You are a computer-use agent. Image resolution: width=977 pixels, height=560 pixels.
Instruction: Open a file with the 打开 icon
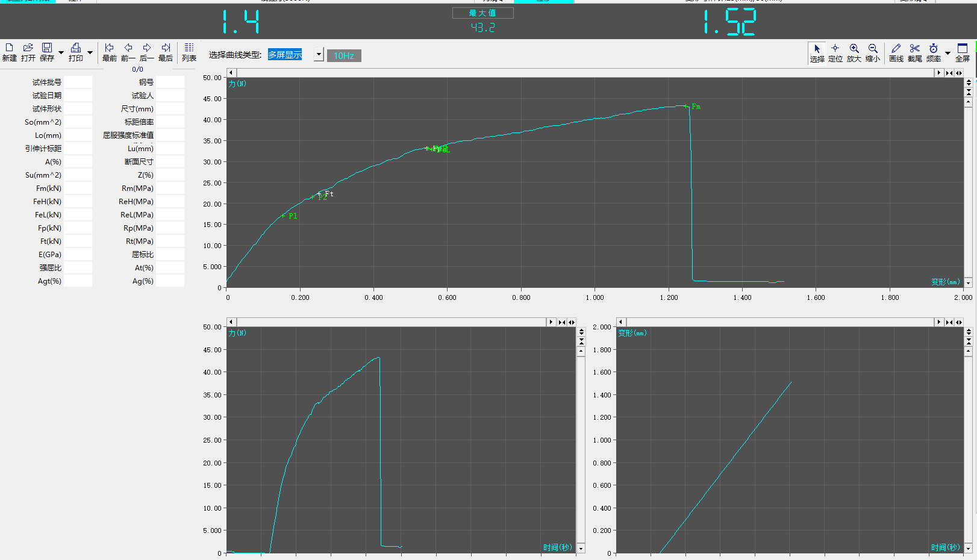(28, 52)
